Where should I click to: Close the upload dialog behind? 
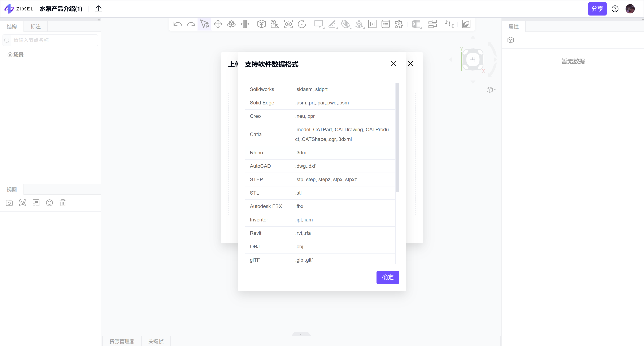[x=410, y=64]
